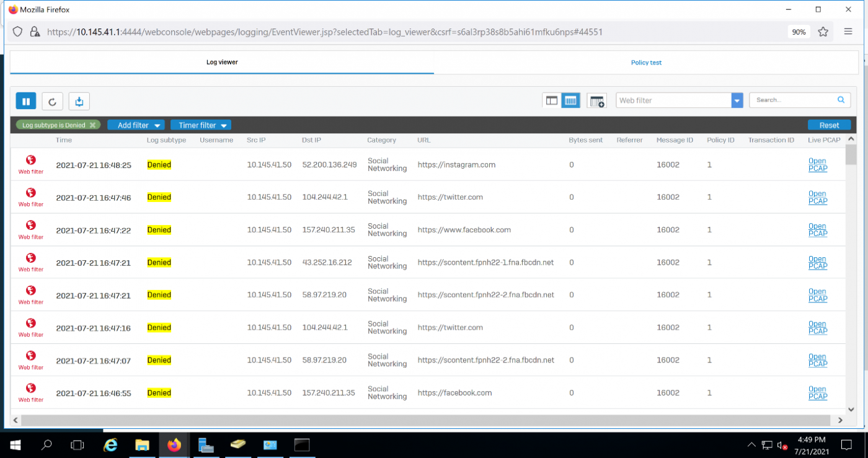
Task: Add a new column to the table
Action: click(x=596, y=100)
